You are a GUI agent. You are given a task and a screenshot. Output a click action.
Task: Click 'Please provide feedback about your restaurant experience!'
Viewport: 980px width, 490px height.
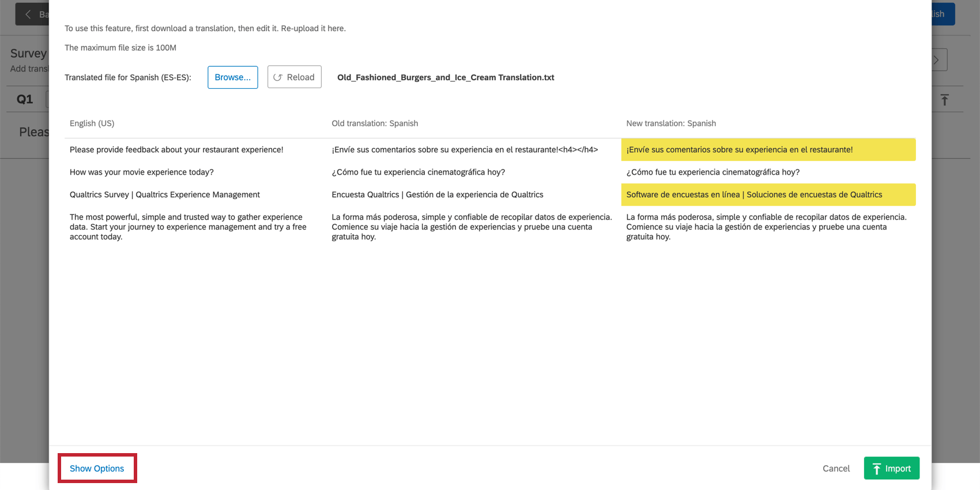click(x=176, y=149)
